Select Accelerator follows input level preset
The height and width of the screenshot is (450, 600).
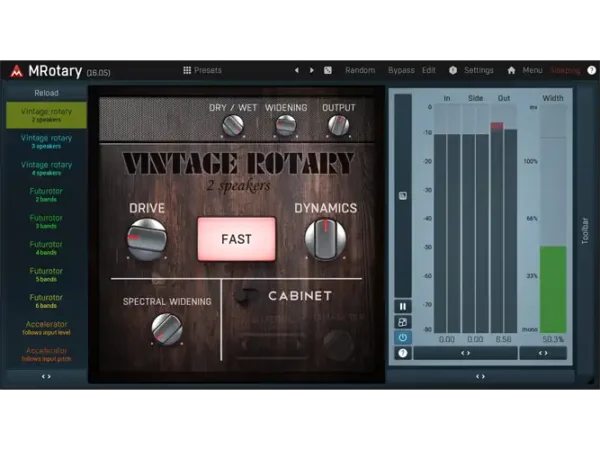46,328
